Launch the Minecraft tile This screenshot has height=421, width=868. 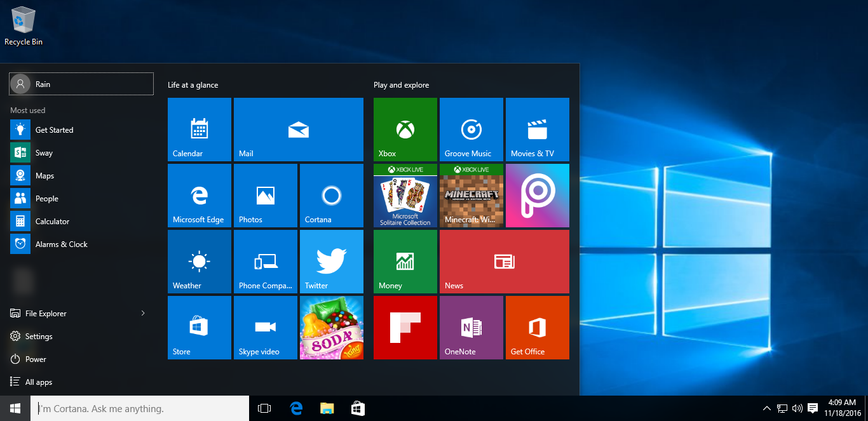pyautogui.click(x=471, y=196)
